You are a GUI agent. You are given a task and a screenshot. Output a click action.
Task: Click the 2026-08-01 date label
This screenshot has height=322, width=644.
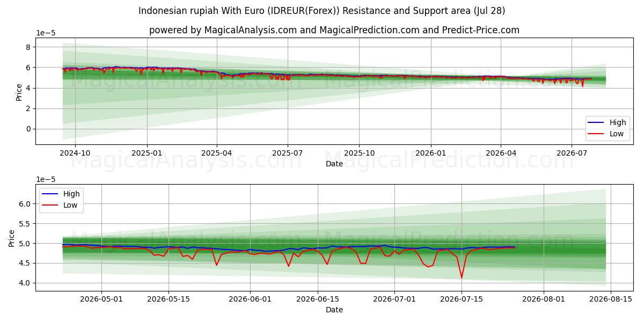543,300
